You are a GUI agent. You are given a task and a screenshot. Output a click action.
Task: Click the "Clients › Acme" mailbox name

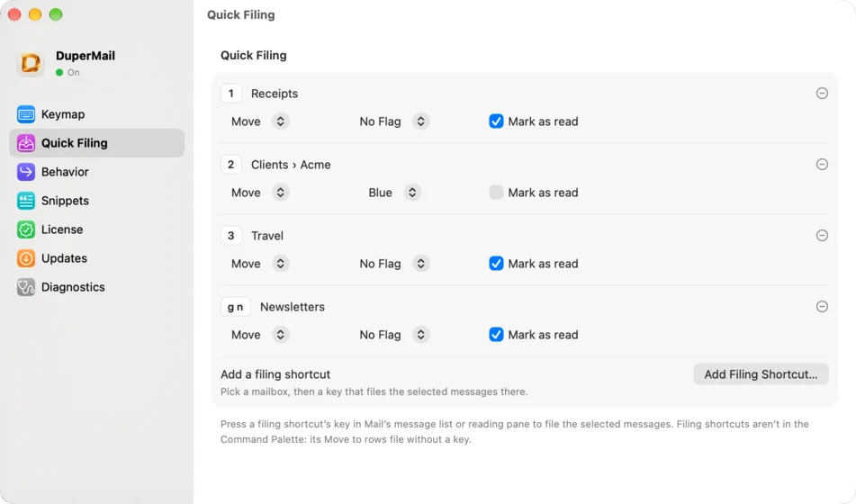point(291,165)
